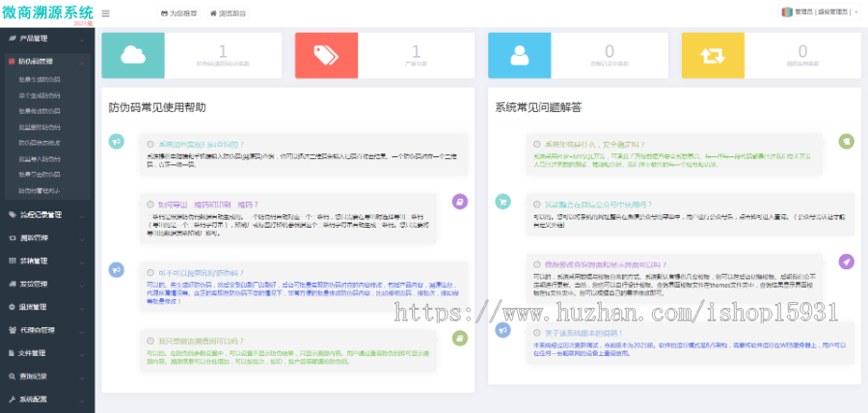
Task: Click the hamburger menu toggle icon
Action: click(105, 14)
